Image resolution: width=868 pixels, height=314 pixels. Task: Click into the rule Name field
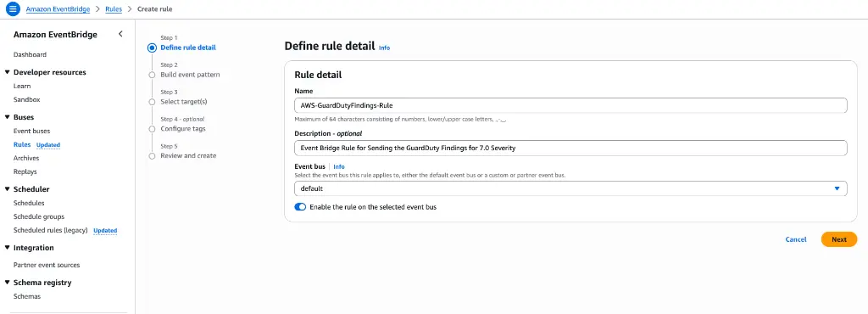click(570, 105)
